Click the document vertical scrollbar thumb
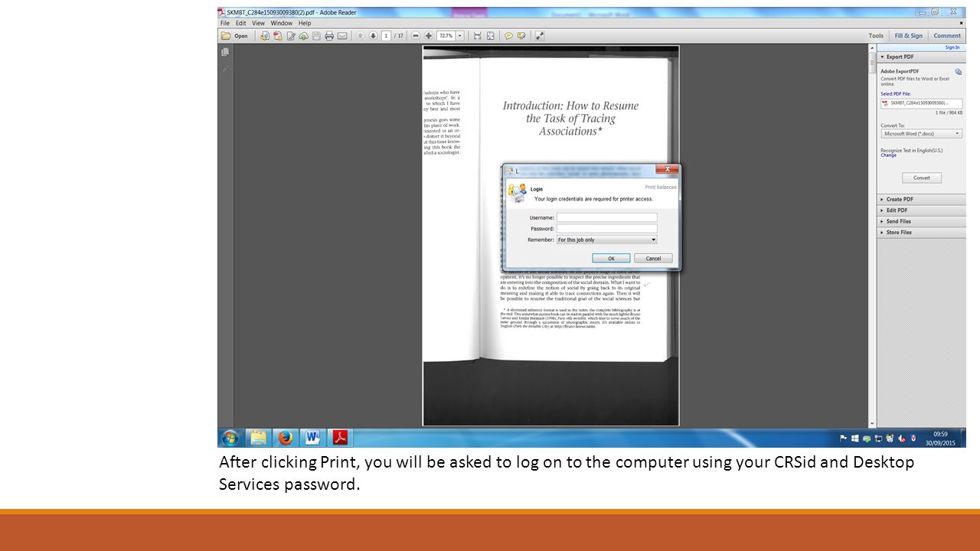Image resolution: width=980 pixels, height=551 pixels. pyautogui.click(x=872, y=63)
